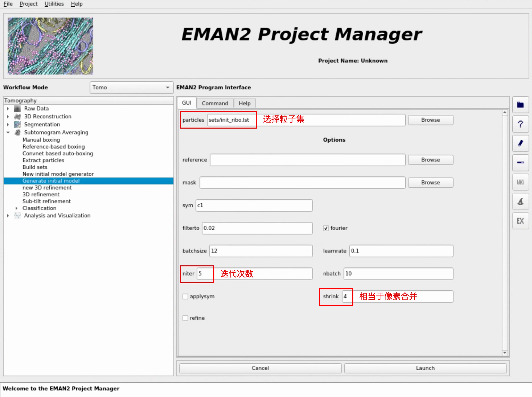Toggle the fourier checkbox
The height and width of the screenshot is (397, 532).
point(326,228)
